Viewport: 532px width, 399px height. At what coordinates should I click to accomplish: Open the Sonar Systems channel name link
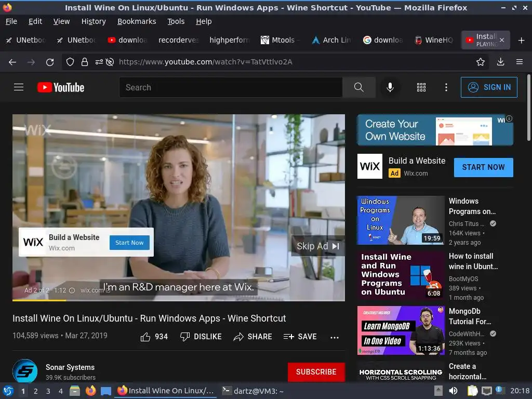70,367
